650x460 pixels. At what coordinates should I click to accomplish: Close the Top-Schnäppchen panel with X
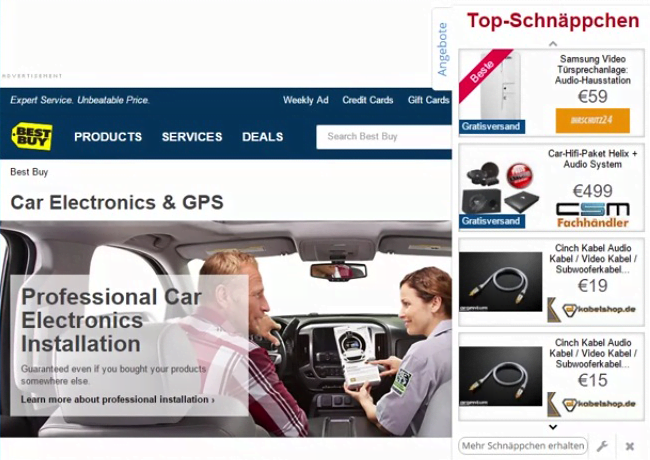tap(630, 446)
